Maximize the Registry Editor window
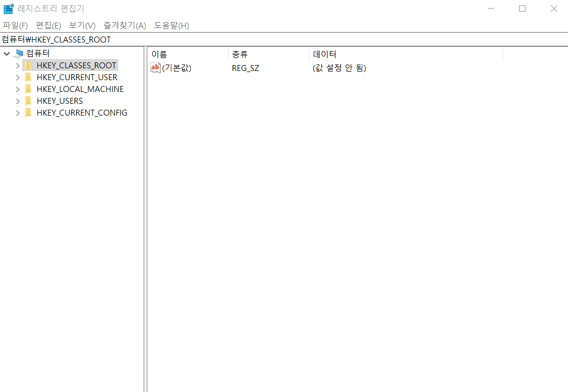 [522, 8]
